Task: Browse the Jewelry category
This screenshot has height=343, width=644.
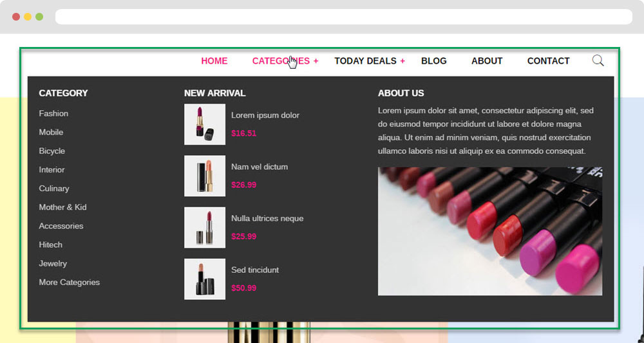Action: [53, 263]
